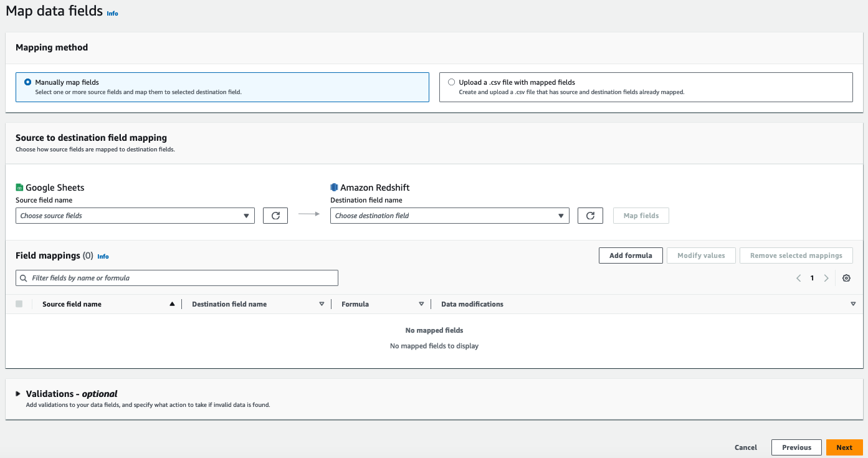This screenshot has height=458, width=868.
Task: Refresh the Amazon Redshift destination fields
Action: [x=590, y=216]
